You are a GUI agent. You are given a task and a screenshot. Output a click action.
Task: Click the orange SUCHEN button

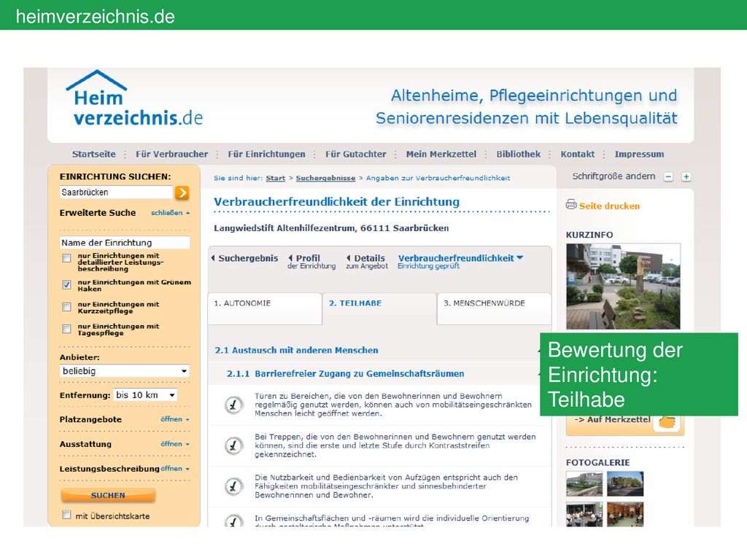pyautogui.click(x=108, y=495)
